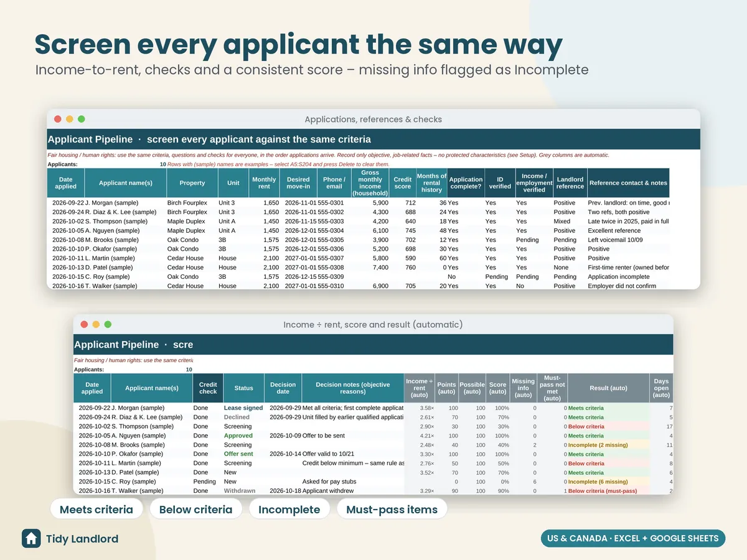The image size is (747, 560).
Task: Select the Decision notes (objective reasons) header
Action: point(353,388)
